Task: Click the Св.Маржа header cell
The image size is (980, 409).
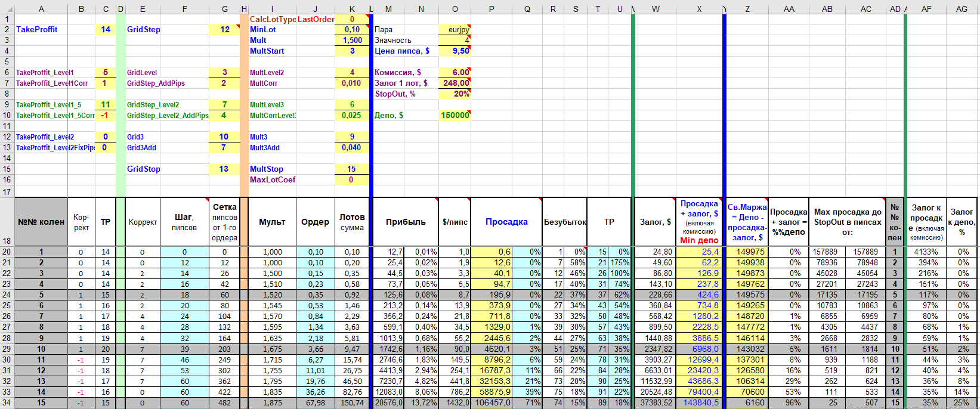Action: coord(747,222)
